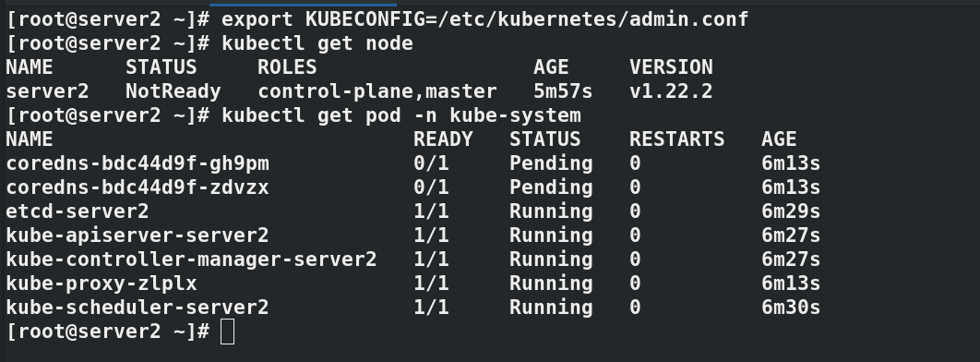Click the 'kubectl get pod -n kube-system' command
Viewport: 980px width, 362px height.
pos(400,115)
